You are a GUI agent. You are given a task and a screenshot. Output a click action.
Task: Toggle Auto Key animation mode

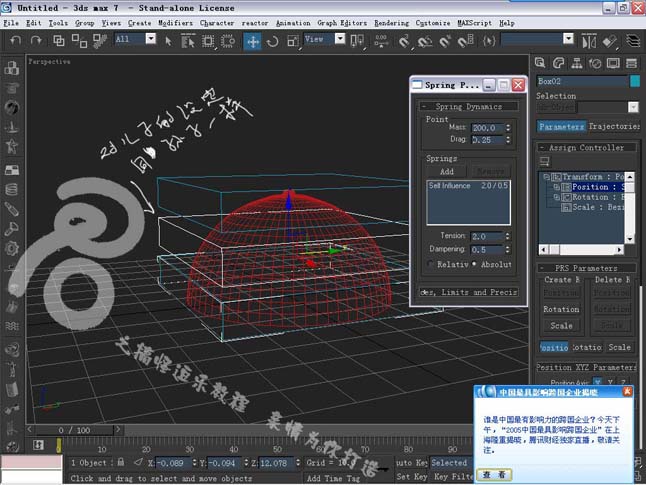click(412, 463)
